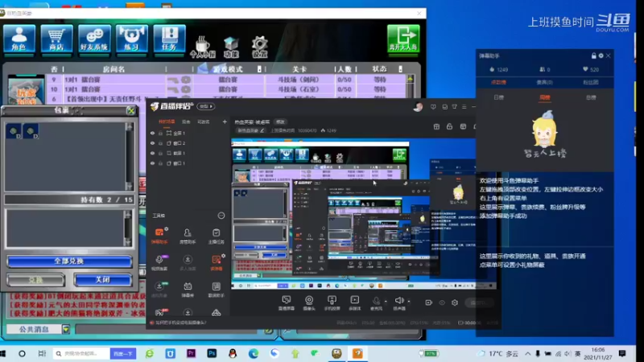This screenshot has height=362, width=644.
Task: Click the 百度一下 search button on taskbar
Action: pyautogui.click(x=123, y=353)
